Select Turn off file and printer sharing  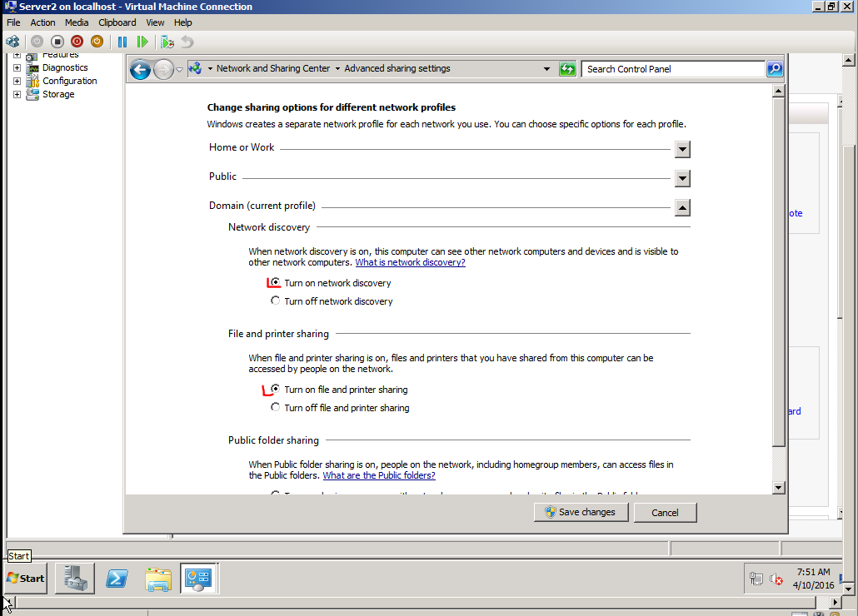(275, 407)
